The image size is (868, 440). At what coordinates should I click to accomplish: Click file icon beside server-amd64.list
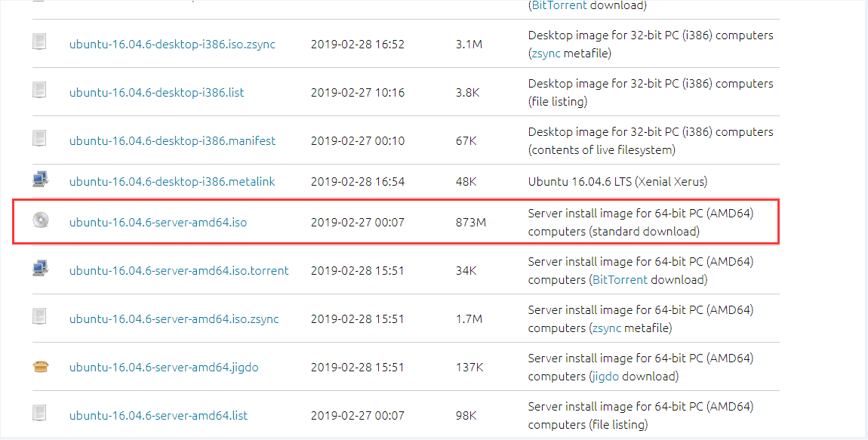tap(40, 412)
